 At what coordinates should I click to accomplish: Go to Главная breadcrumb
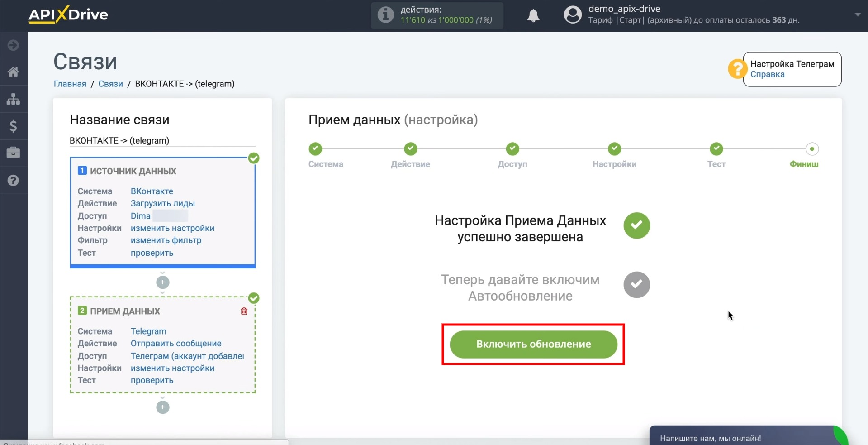tap(70, 84)
